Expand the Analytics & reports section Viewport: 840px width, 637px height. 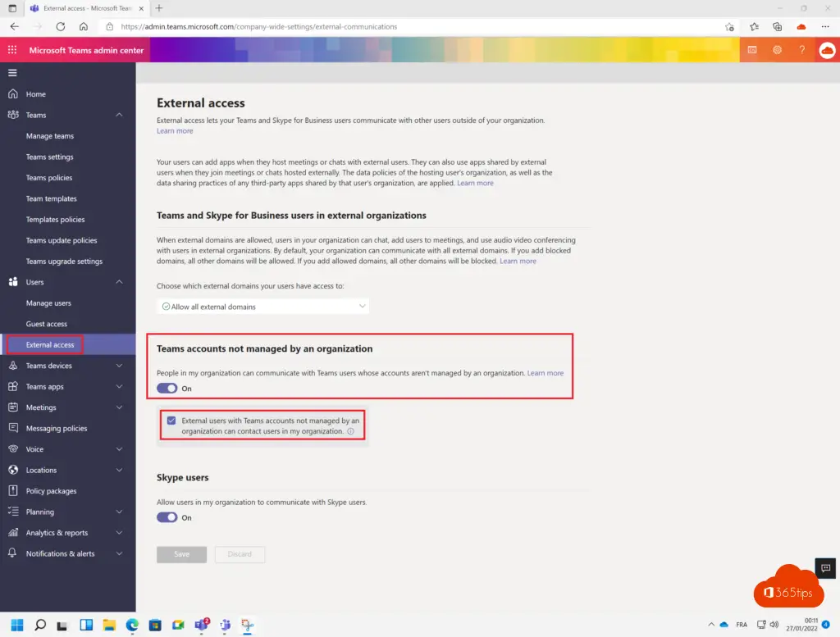[119, 533]
